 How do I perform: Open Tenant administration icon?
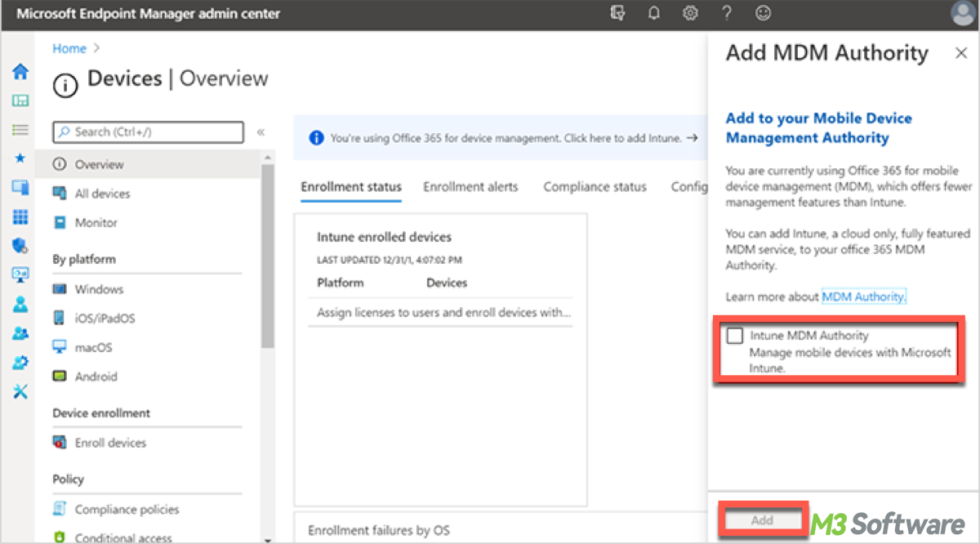point(20,363)
